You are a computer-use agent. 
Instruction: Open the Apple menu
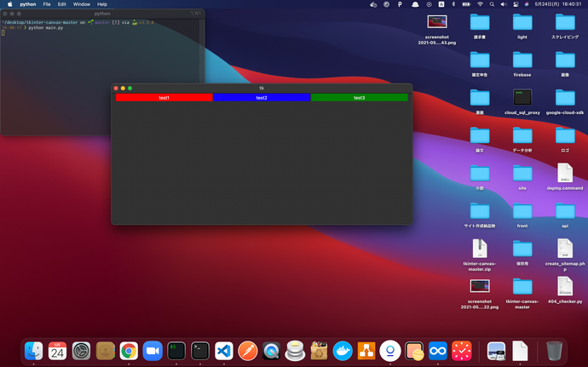(x=10, y=4)
